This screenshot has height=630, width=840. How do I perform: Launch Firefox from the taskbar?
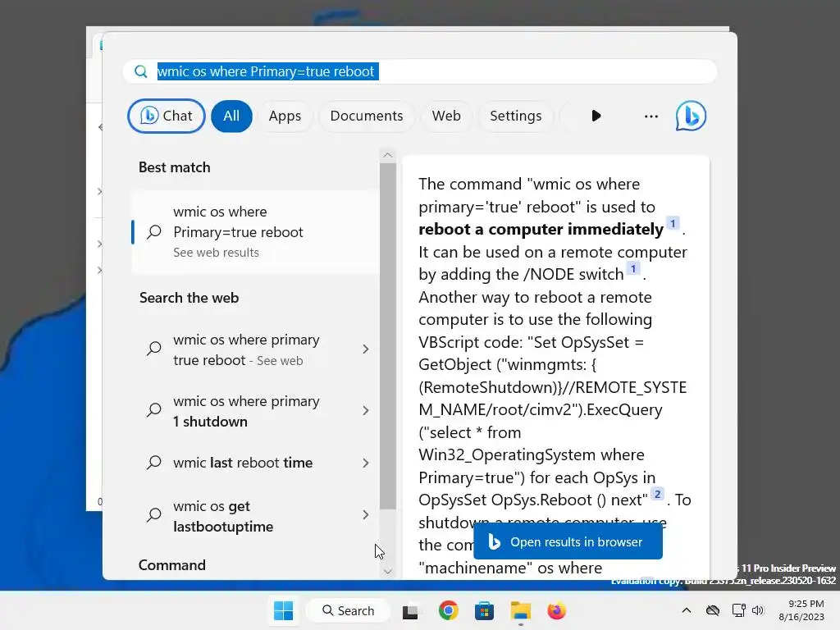pos(557,610)
